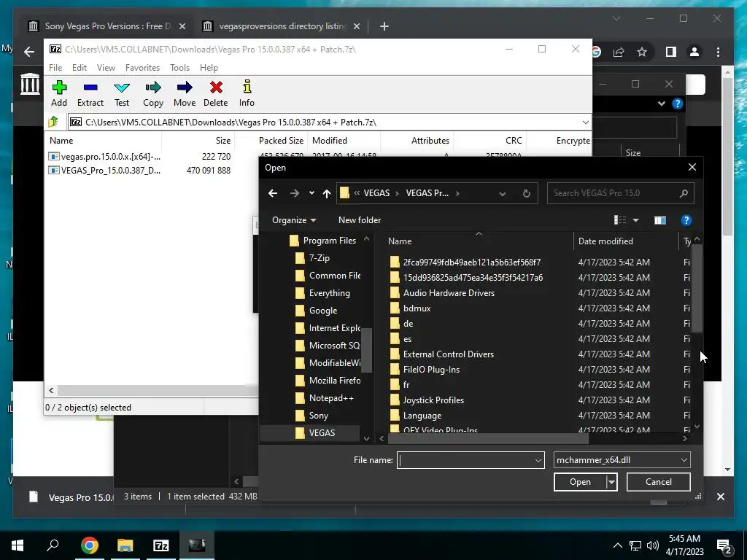Click the Extract icon in 7-Zip

[90, 87]
